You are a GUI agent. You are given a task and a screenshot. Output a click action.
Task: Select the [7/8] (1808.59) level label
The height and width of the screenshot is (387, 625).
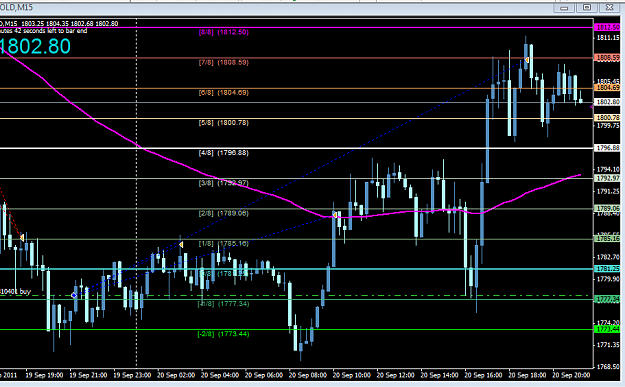[224, 63]
